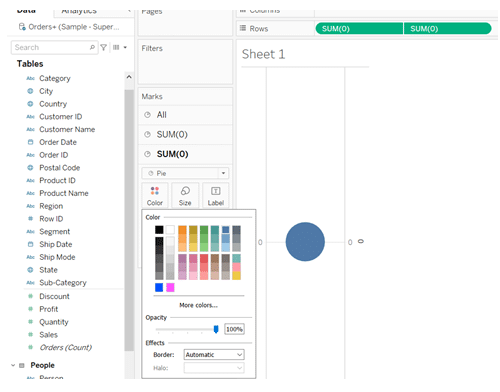
Task: Select the Product ID field
Action: 57,180
